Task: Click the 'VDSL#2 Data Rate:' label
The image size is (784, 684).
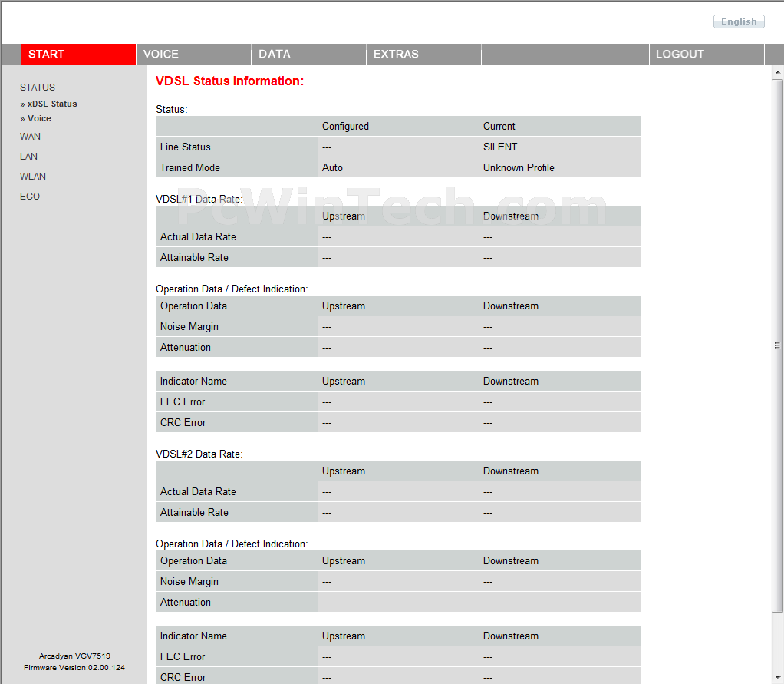Action: tap(199, 454)
